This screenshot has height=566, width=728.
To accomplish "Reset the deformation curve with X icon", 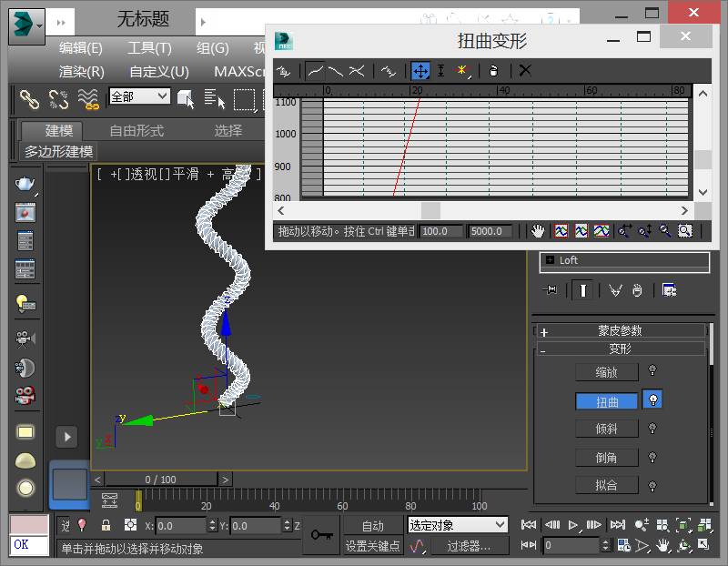I will [x=525, y=71].
